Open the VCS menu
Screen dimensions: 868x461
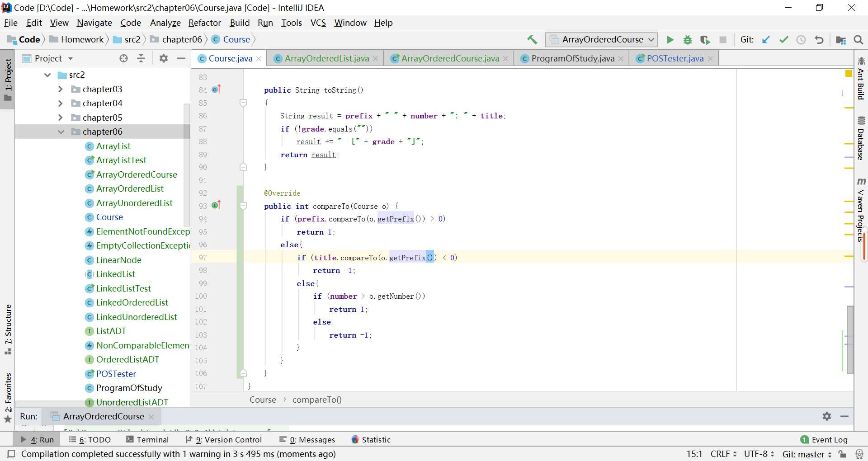click(318, 23)
